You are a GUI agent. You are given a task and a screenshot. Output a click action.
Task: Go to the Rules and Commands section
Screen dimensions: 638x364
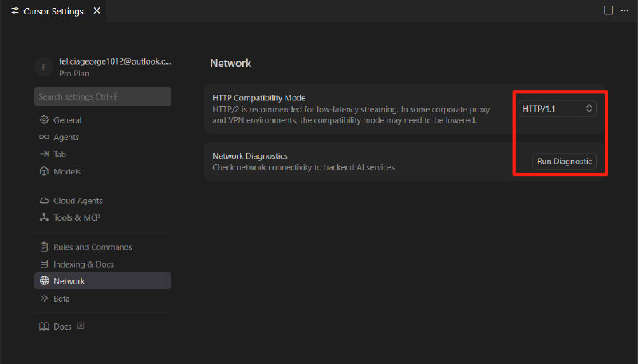pos(93,247)
